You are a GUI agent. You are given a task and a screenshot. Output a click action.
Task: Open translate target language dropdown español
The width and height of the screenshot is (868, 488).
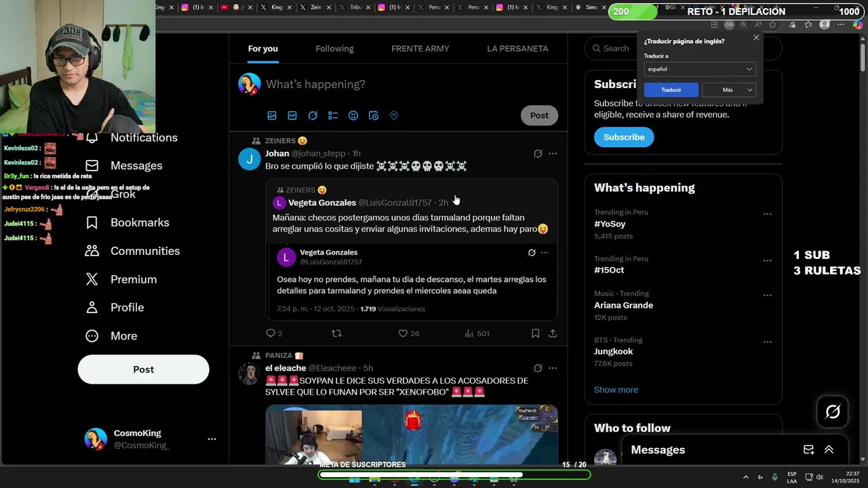click(x=700, y=69)
